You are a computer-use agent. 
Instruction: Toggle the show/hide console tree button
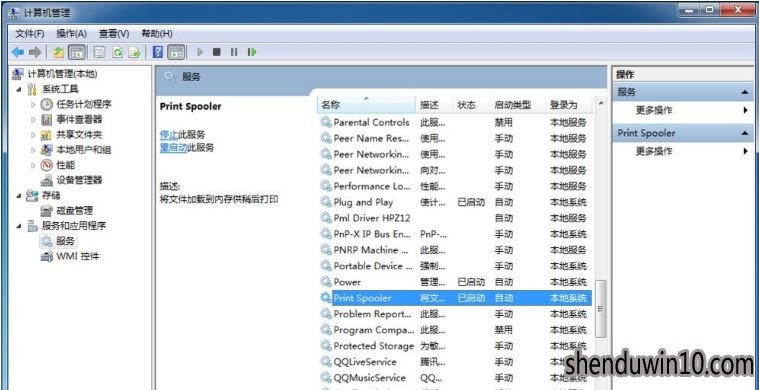(76, 52)
